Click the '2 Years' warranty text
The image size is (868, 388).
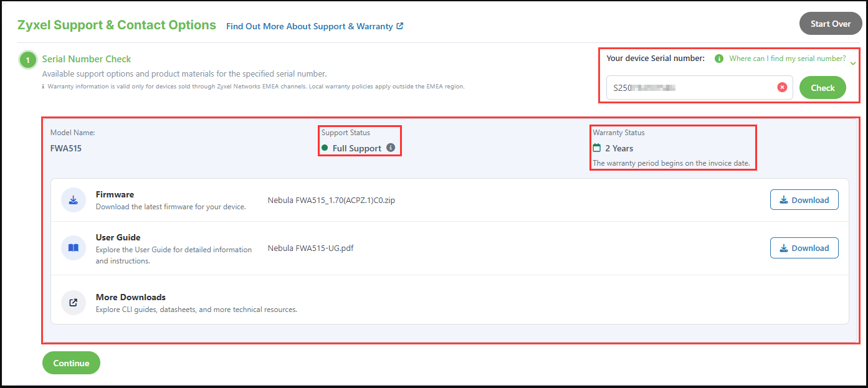619,148
